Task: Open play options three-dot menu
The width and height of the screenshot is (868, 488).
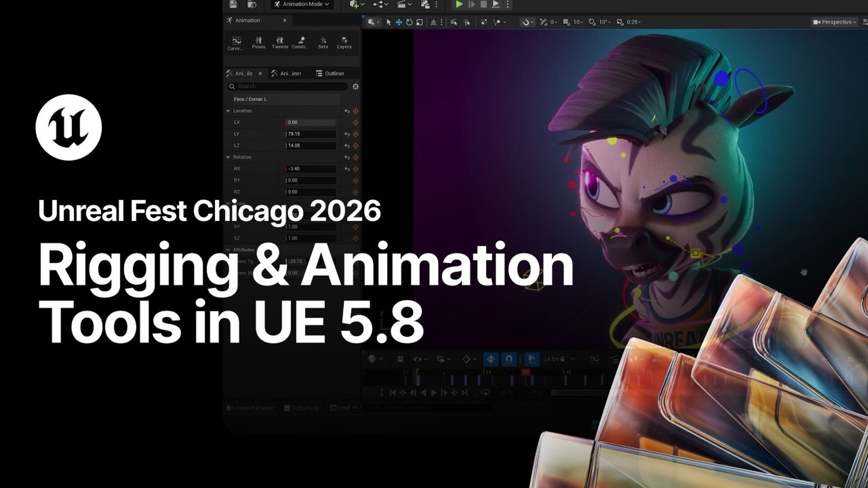Action: pos(508,4)
